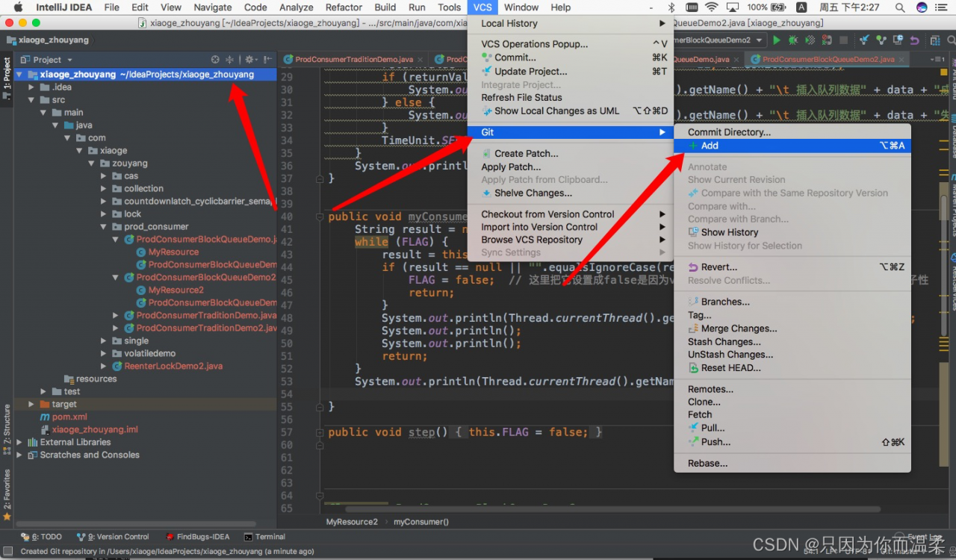The height and width of the screenshot is (560, 956).
Task: Click Show History in Git submenu
Action: [792, 232]
